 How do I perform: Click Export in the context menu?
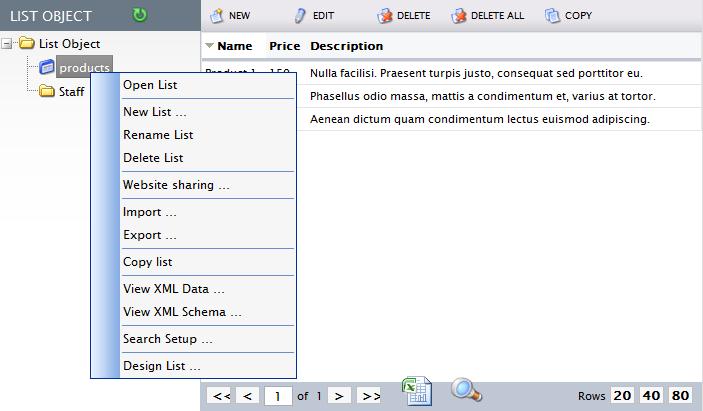(149, 235)
